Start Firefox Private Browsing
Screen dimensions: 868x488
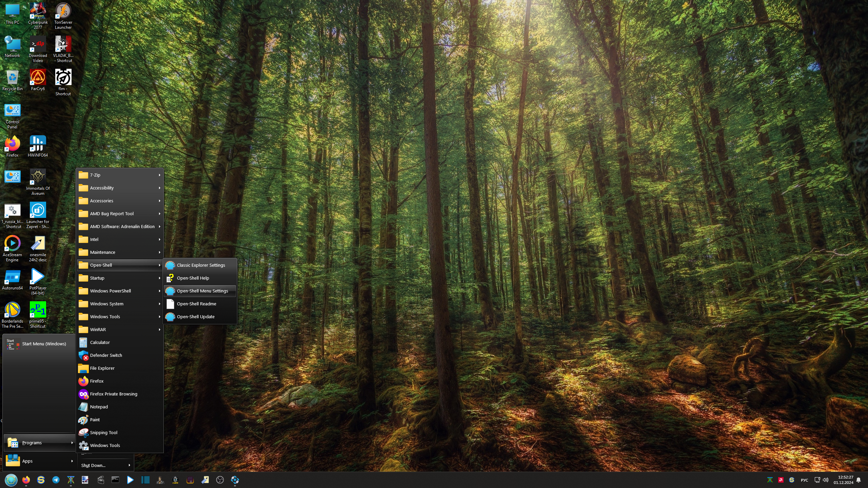pos(113,394)
